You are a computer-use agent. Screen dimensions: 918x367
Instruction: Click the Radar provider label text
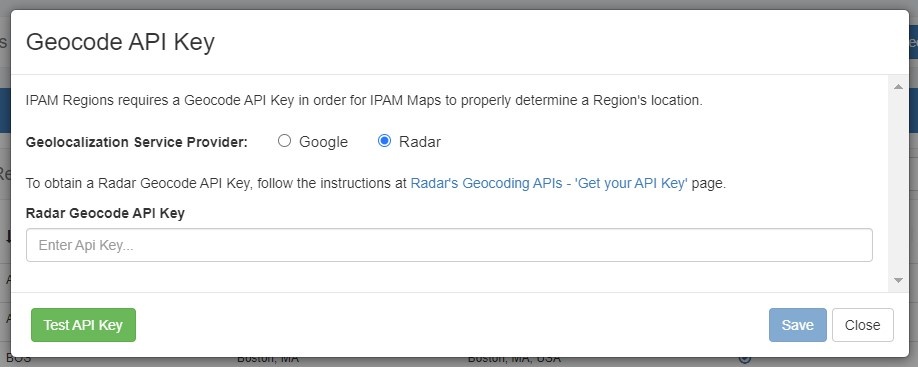(420, 142)
